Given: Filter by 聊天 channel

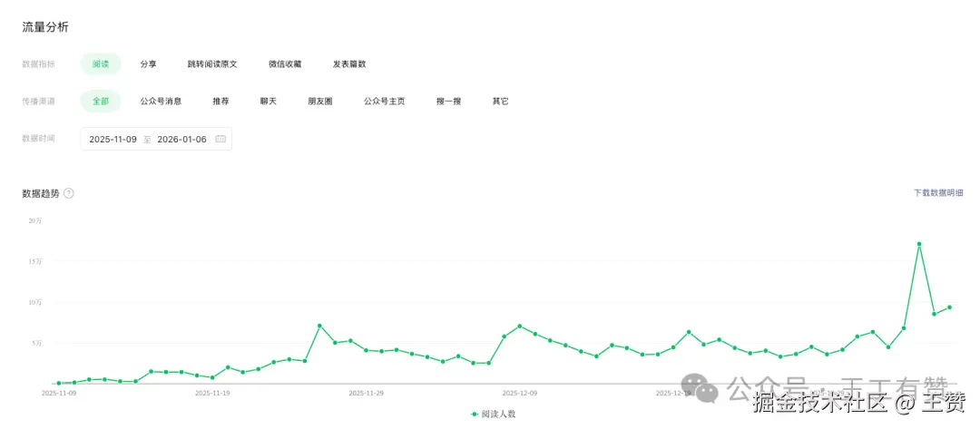Looking at the screenshot, I should (x=268, y=101).
